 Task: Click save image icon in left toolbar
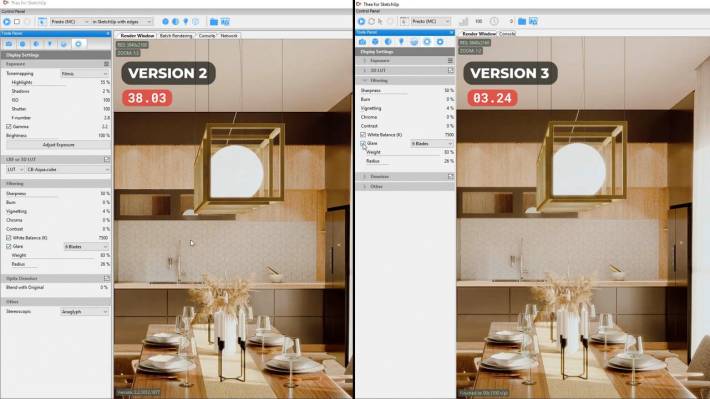coord(225,21)
